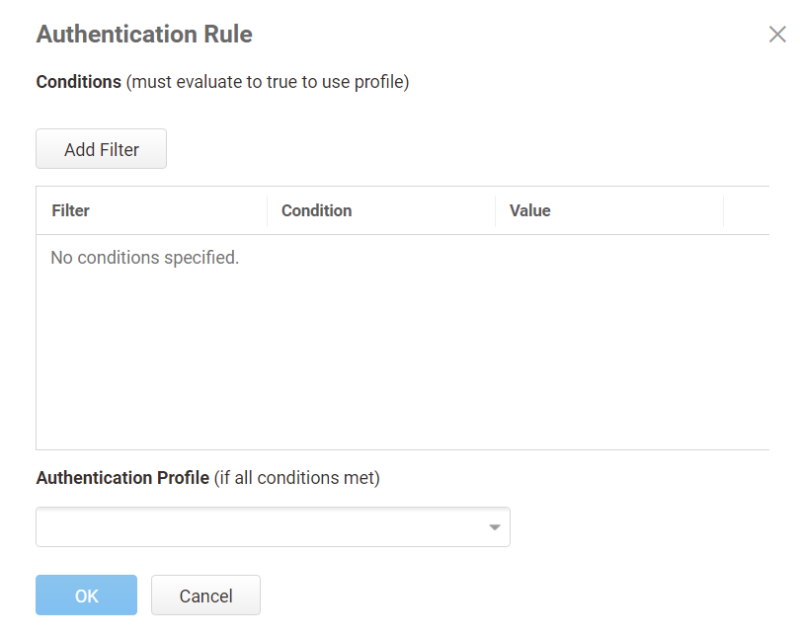Viewport: 800px width, 637px height.
Task: Click inside the Authentication Profile combo box
Action: tap(260, 527)
